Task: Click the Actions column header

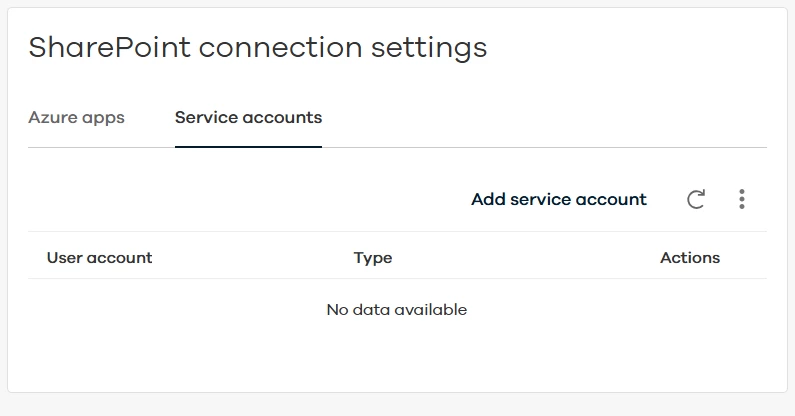Action: point(690,258)
